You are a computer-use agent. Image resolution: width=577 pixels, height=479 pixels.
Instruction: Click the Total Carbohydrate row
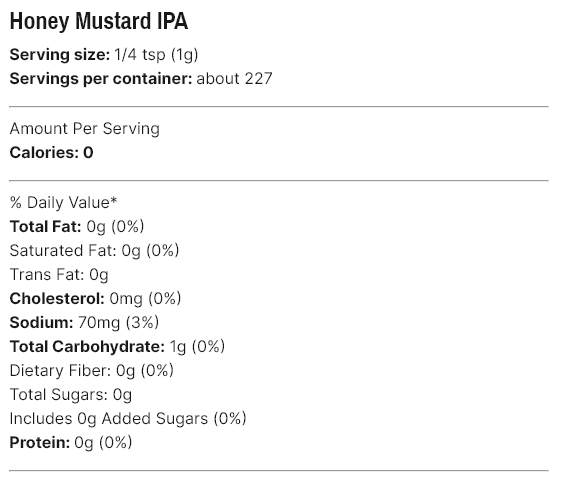point(117,347)
